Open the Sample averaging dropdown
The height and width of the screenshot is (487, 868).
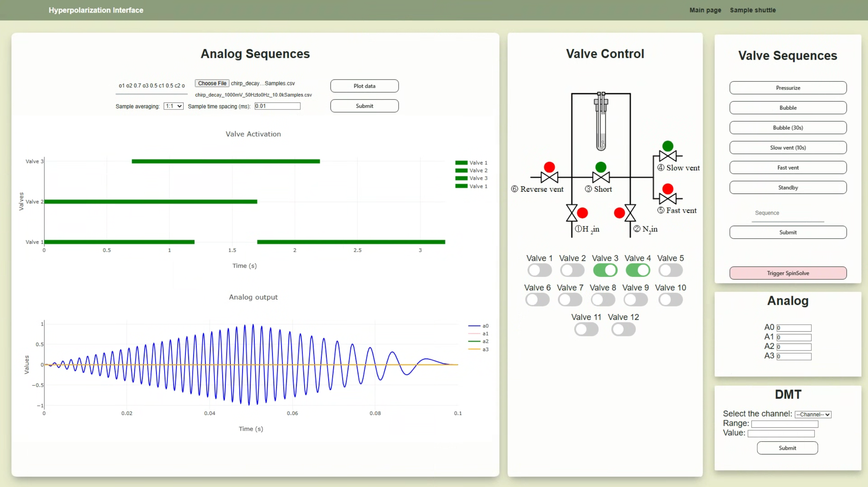(x=173, y=106)
